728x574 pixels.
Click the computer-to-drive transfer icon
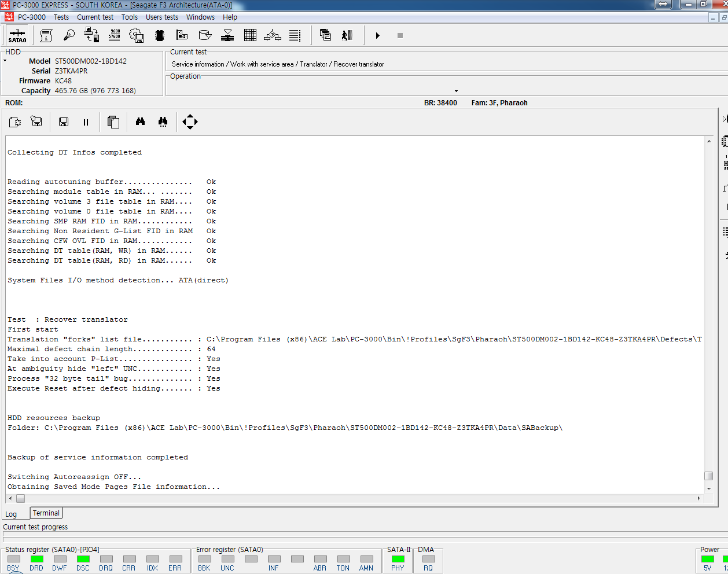(91, 35)
